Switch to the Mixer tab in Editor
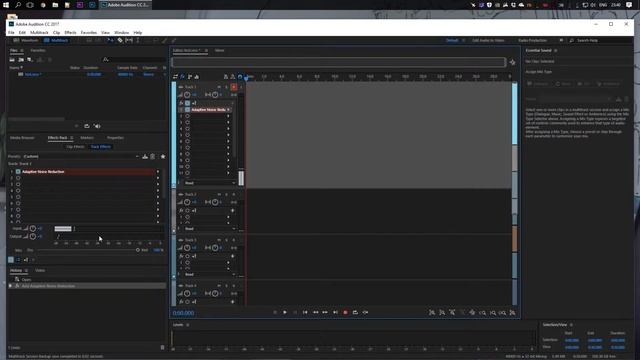Image resolution: width=640 pixels, height=360 pixels. click(220, 51)
